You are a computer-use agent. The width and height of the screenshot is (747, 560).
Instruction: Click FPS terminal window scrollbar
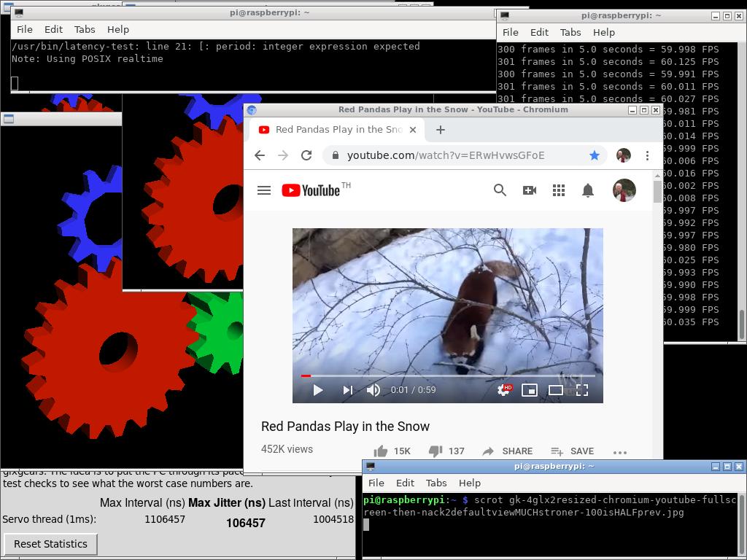(741, 325)
